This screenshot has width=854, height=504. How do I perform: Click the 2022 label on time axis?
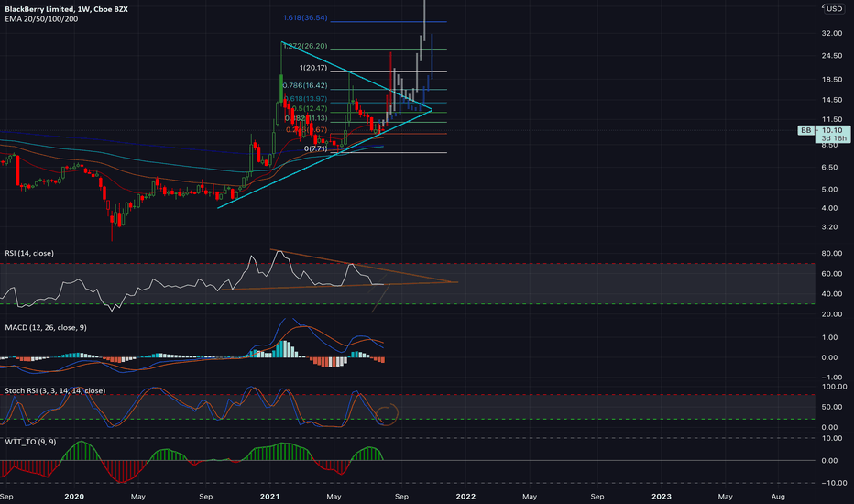[465, 497]
